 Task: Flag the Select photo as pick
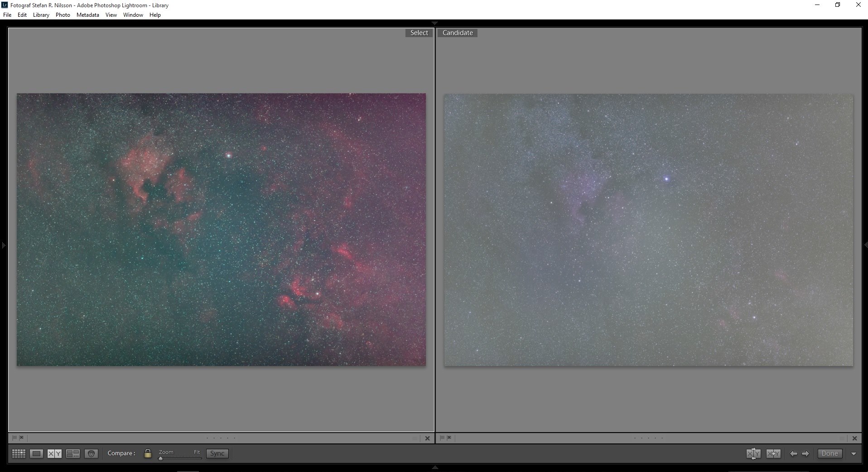tap(14, 438)
